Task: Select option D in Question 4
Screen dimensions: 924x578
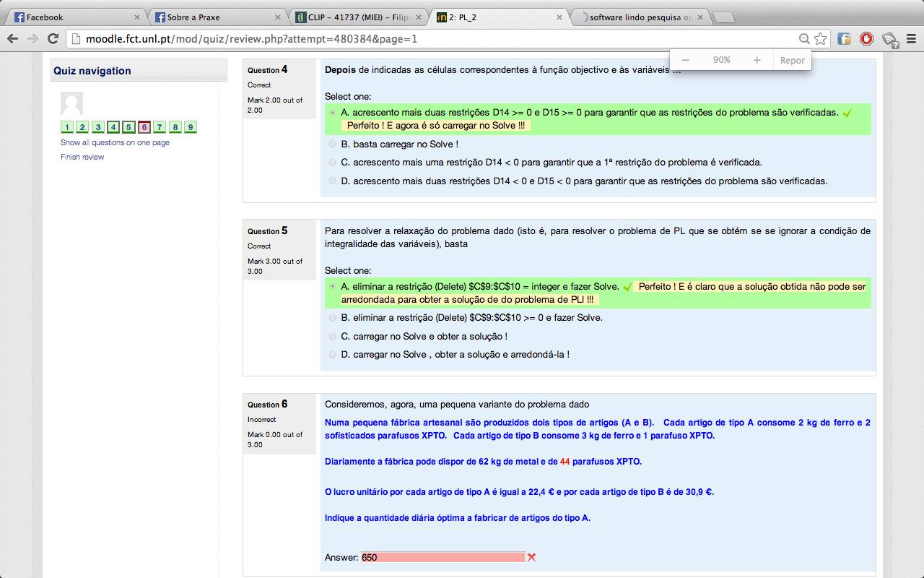Action: (333, 181)
